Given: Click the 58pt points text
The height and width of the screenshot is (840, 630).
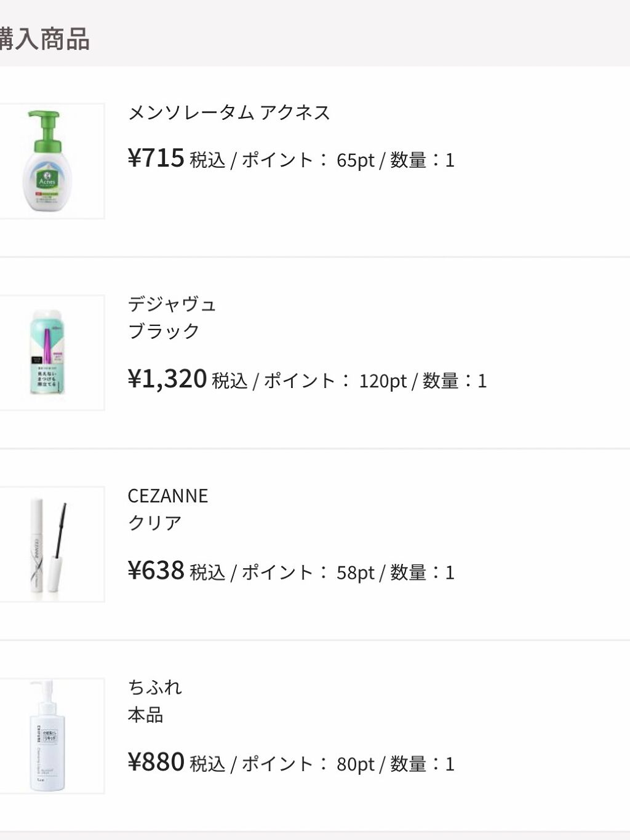Looking at the screenshot, I should point(355,573).
